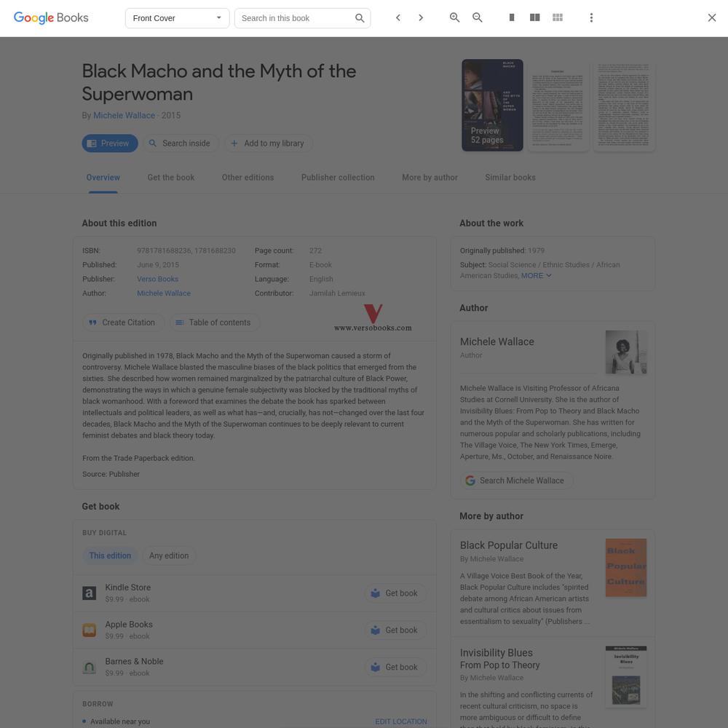
Task: Go to the previous page arrow
Action: [398, 17]
